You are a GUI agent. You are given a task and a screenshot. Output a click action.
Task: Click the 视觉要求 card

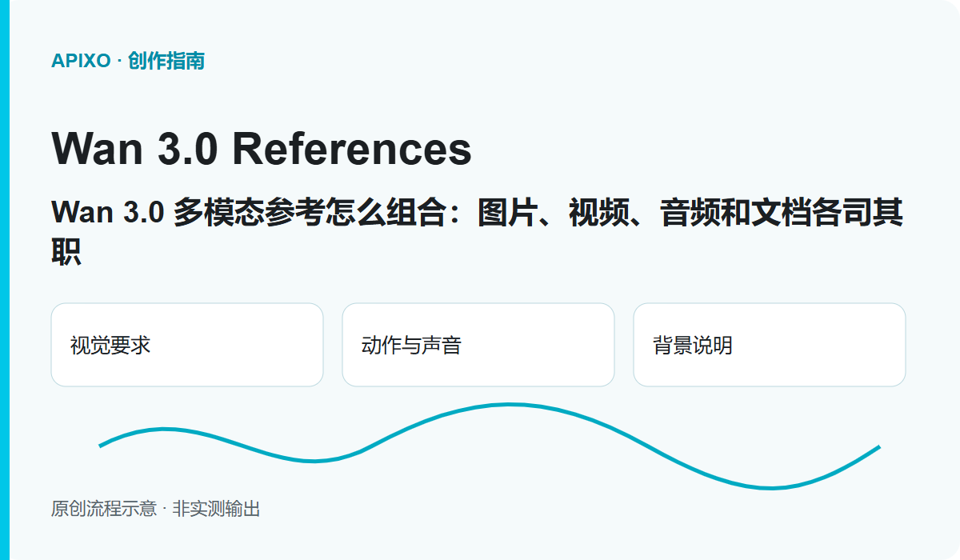point(187,345)
